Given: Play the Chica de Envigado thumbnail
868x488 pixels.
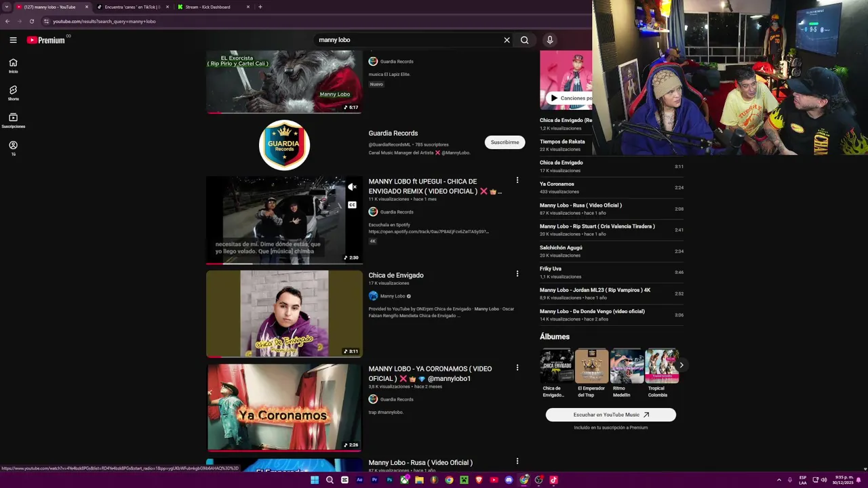Looking at the screenshot, I should click(284, 314).
